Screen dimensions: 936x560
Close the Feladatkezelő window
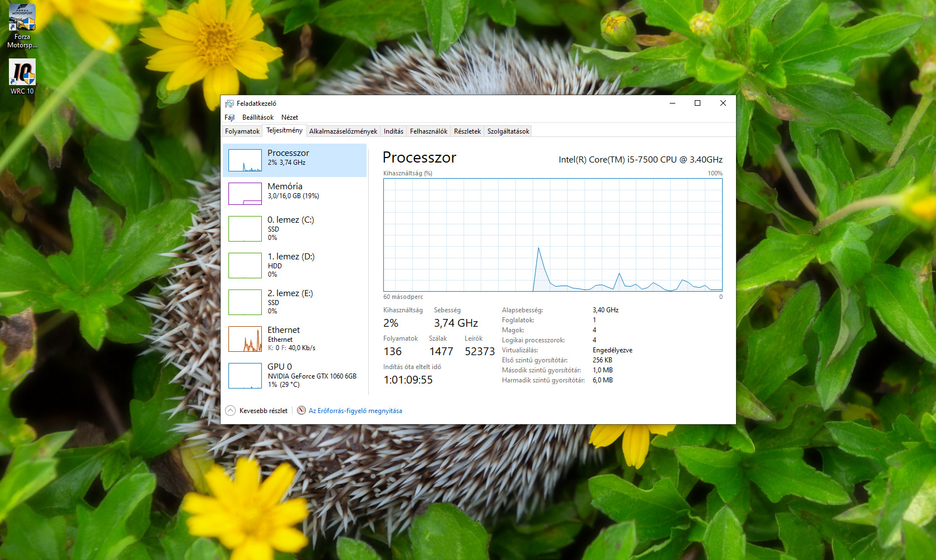click(723, 103)
